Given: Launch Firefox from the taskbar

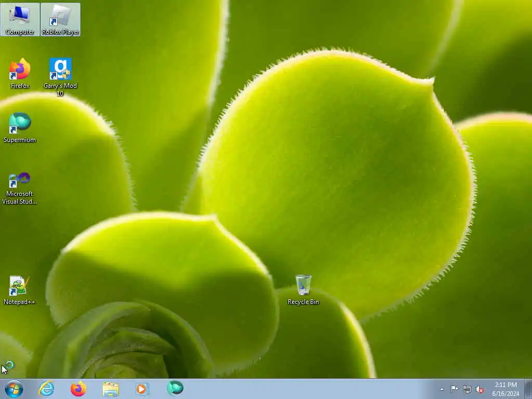Looking at the screenshot, I should pyautogui.click(x=78, y=389).
